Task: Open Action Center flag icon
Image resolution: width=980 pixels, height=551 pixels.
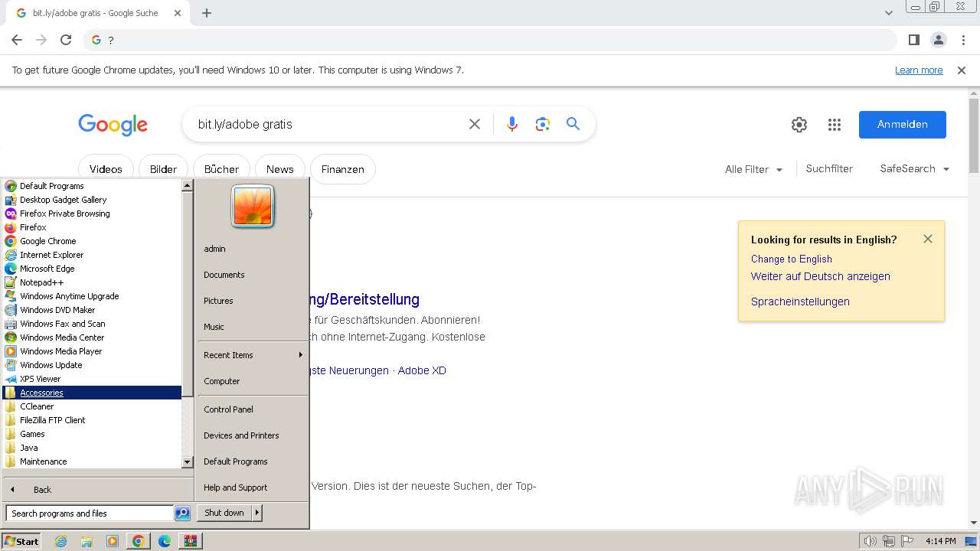Action: click(x=906, y=541)
